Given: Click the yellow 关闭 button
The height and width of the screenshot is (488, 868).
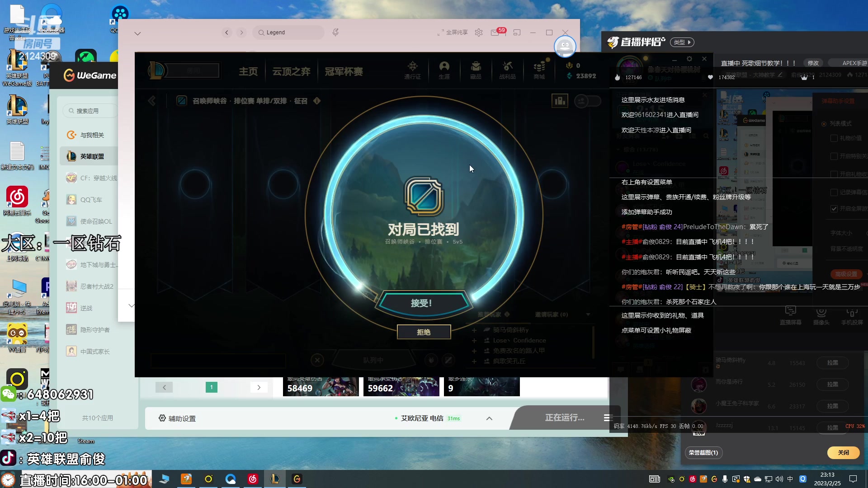Looking at the screenshot, I should [x=843, y=453].
